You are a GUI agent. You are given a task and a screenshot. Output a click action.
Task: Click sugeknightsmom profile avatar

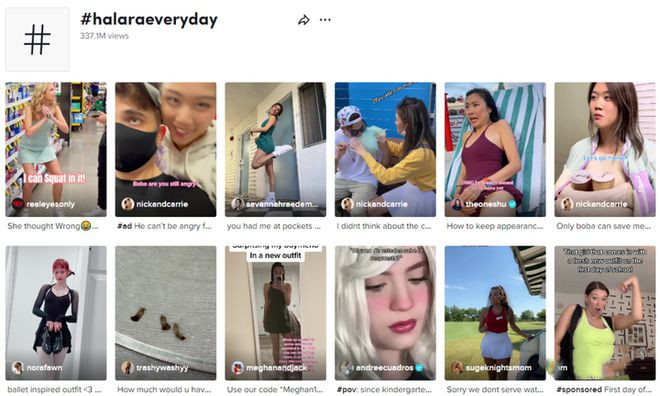457,367
